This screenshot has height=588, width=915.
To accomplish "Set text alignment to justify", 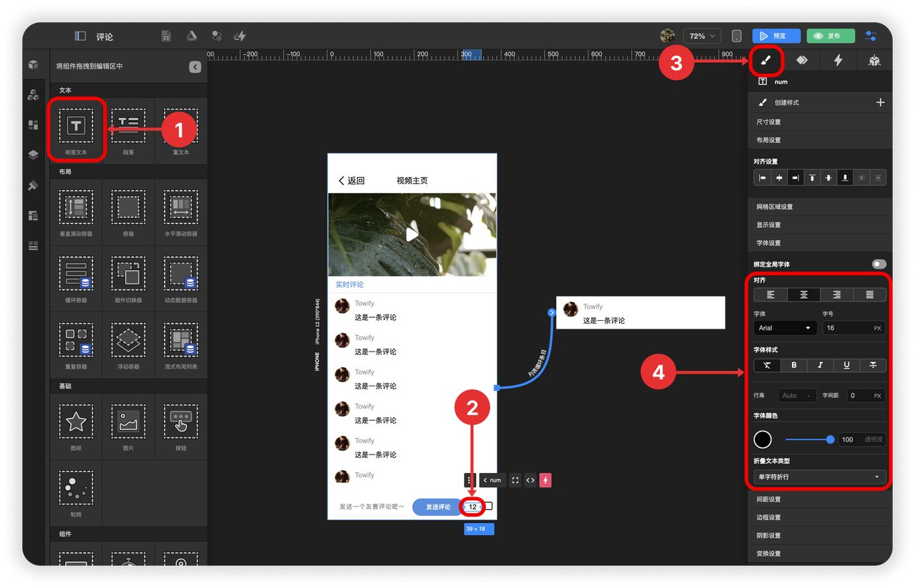I will tap(869, 294).
